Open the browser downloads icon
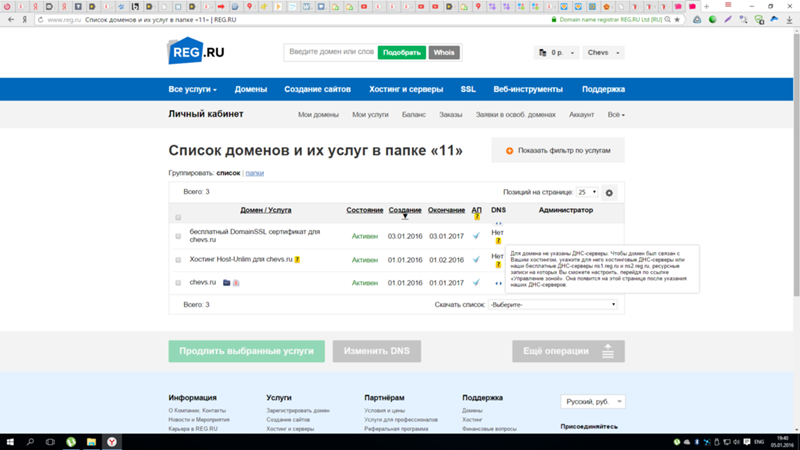The image size is (800, 450). coord(789,19)
